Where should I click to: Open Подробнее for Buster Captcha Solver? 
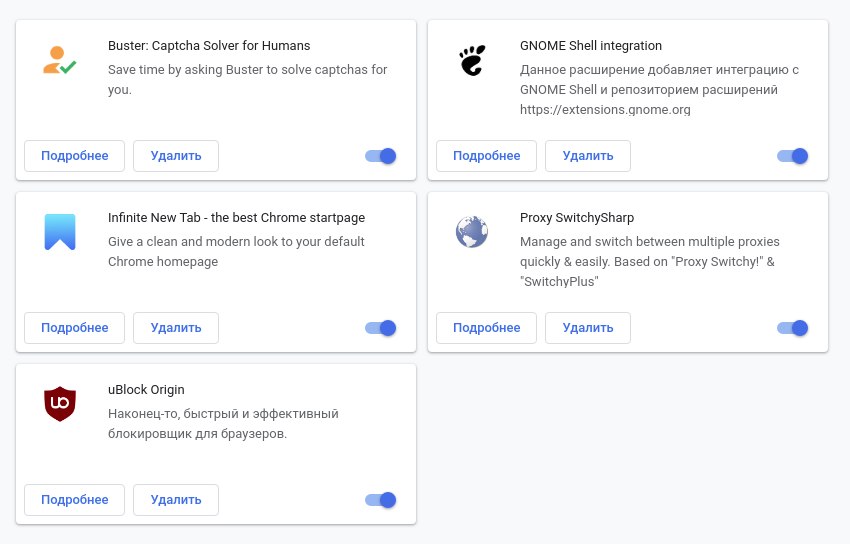point(75,156)
